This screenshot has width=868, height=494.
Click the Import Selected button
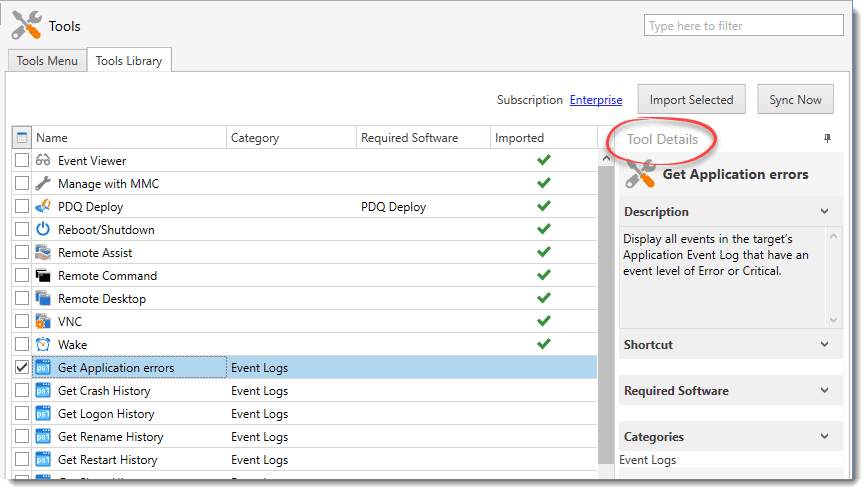[x=691, y=100]
